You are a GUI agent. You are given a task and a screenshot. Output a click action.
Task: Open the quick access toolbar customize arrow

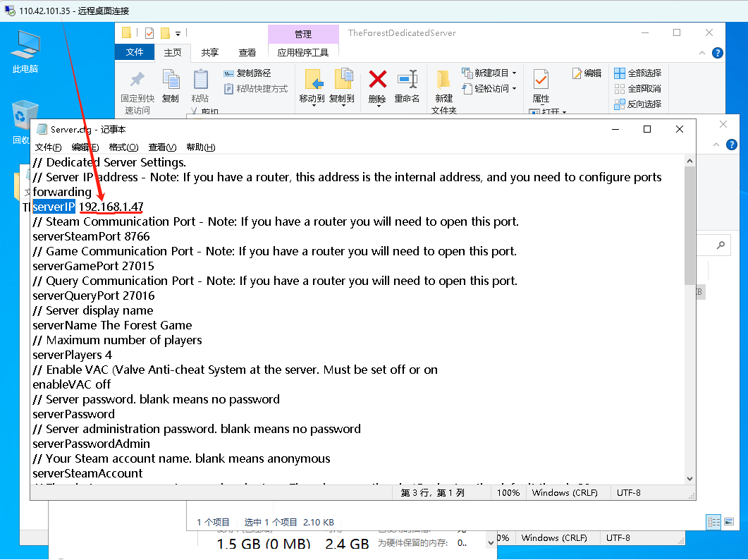click(x=178, y=33)
